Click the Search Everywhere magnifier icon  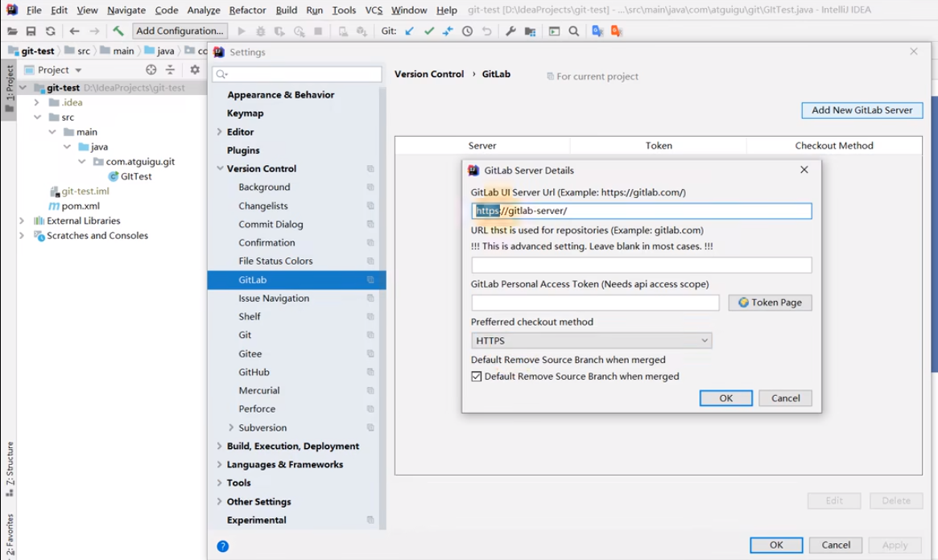[574, 31]
